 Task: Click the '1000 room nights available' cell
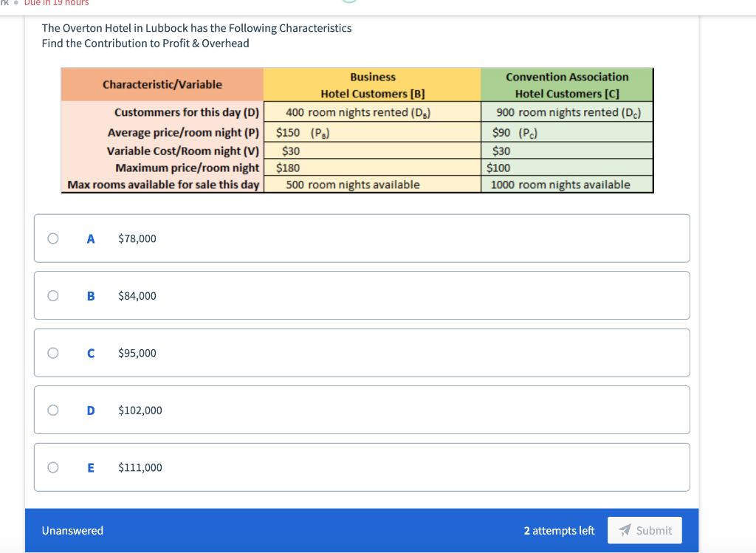pyautogui.click(x=567, y=184)
